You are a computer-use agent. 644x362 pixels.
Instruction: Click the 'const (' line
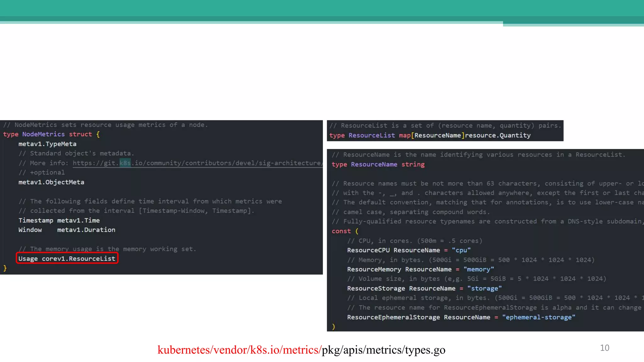click(x=345, y=231)
